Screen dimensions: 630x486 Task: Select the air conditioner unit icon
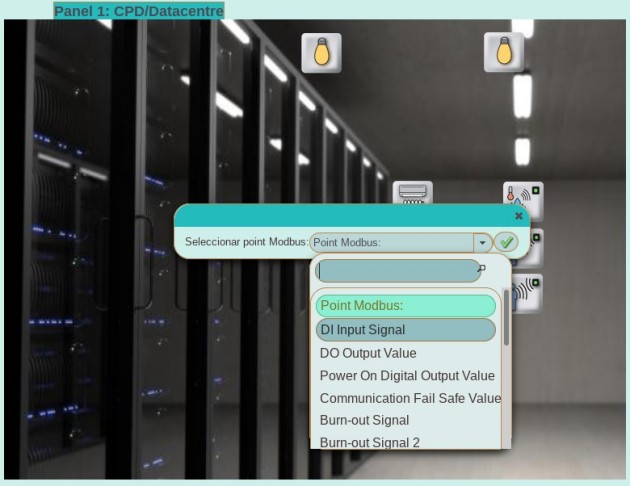[413, 193]
